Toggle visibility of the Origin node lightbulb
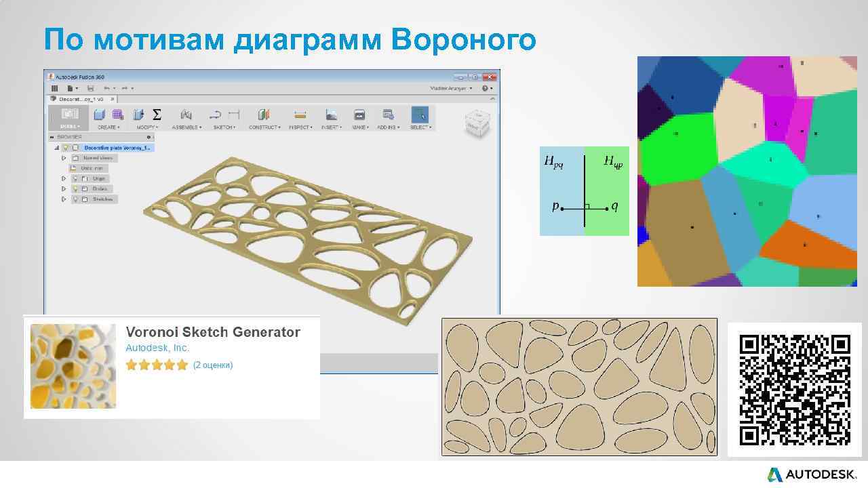Image resolution: width=868 pixels, height=488 pixels. pos(75,178)
